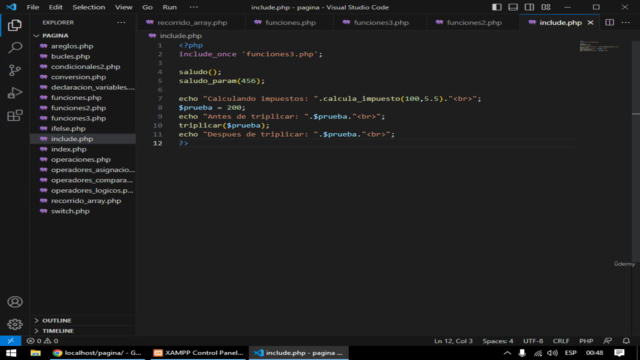Screen dimensions: 640x360
Task: Switch to XAMPP Control Panel taskbar window
Action: point(199,353)
